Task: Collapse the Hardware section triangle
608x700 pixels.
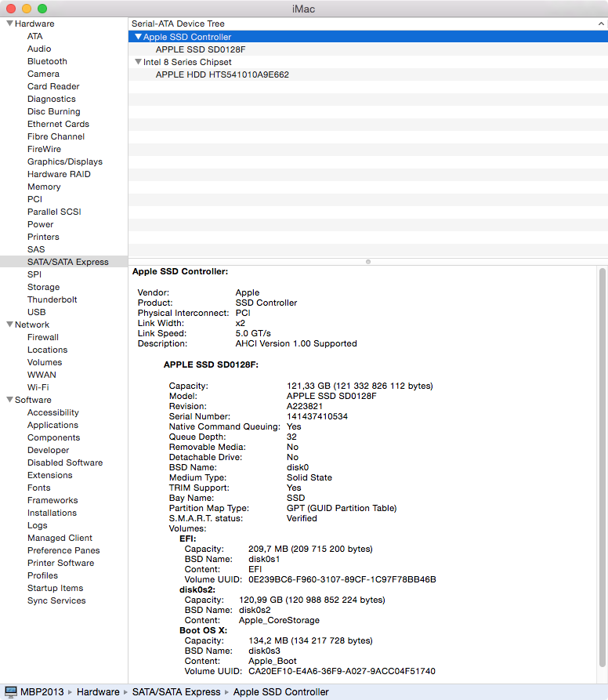Action: click(x=9, y=24)
